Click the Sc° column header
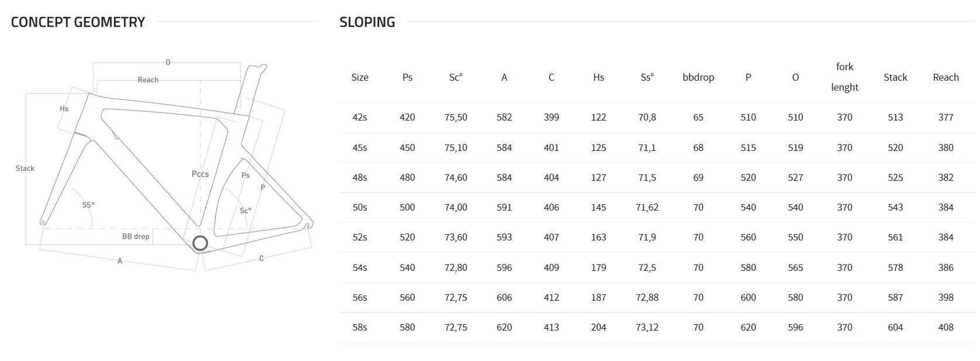The height and width of the screenshot is (361, 980). click(456, 77)
